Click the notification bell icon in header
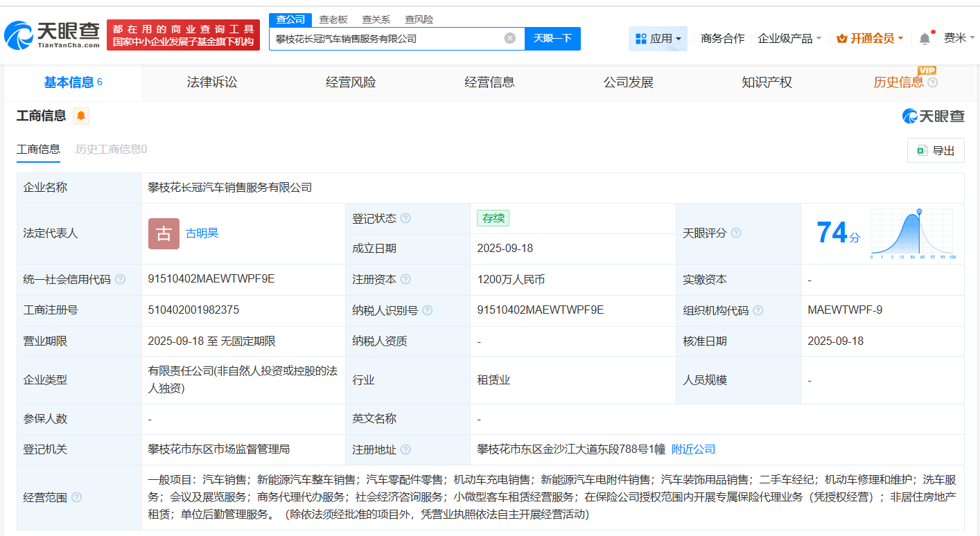The width and height of the screenshot is (980, 536). click(925, 39)
